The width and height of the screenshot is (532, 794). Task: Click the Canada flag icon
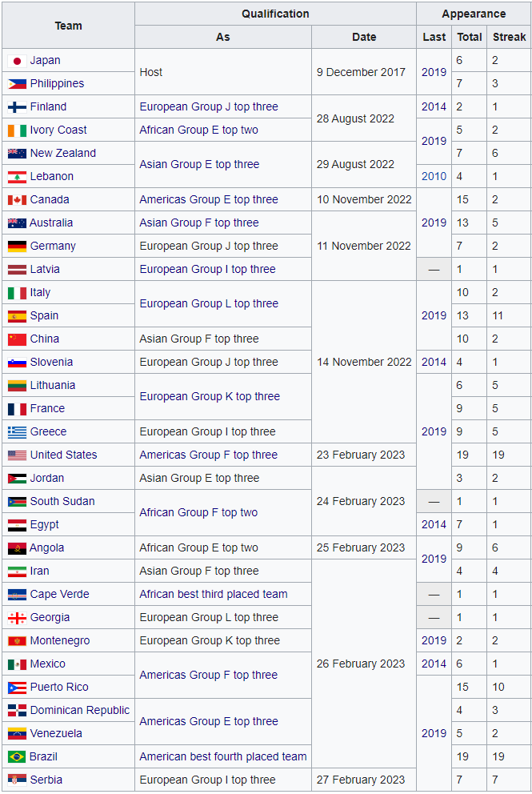(17, 200)
